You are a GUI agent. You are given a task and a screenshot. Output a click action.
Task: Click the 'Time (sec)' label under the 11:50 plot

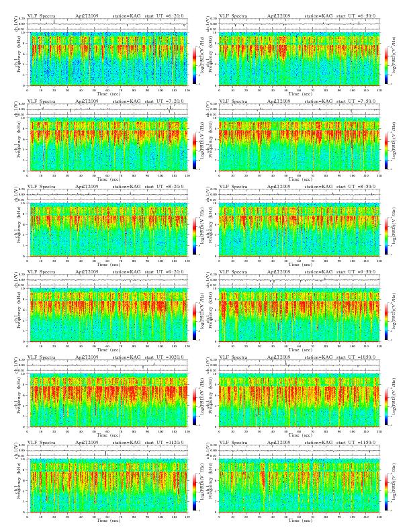point(299,521)
